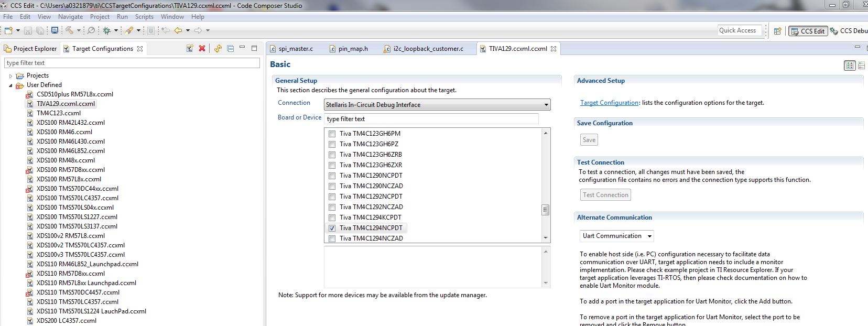The width and height of the screenshot is (868, 326).
Task: Click the Build hammer icon
Action: [x=69, y=30]
